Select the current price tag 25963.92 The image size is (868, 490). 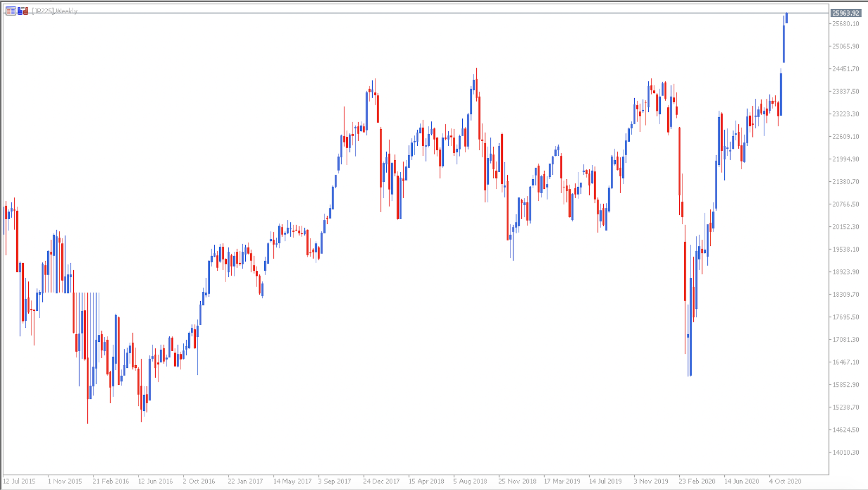tap(846, 13)
